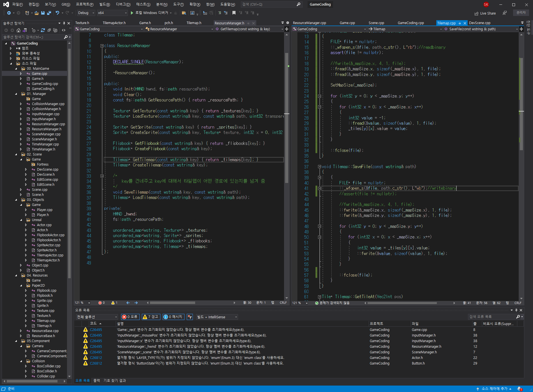The width and height of the screenshot is (533, 392).
Task: Collapse the 01. Manager folder
Action: coord(16,94)
